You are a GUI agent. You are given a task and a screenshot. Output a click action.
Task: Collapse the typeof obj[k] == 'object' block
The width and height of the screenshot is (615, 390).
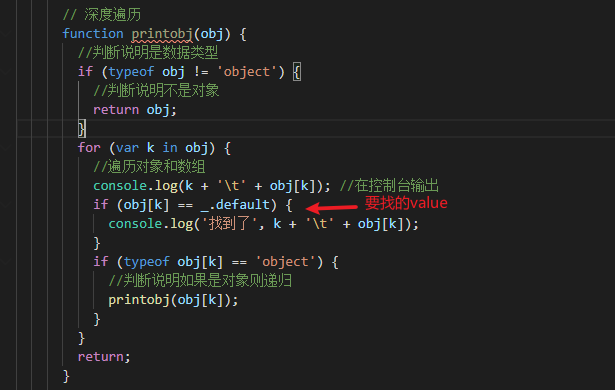(5, 262)
